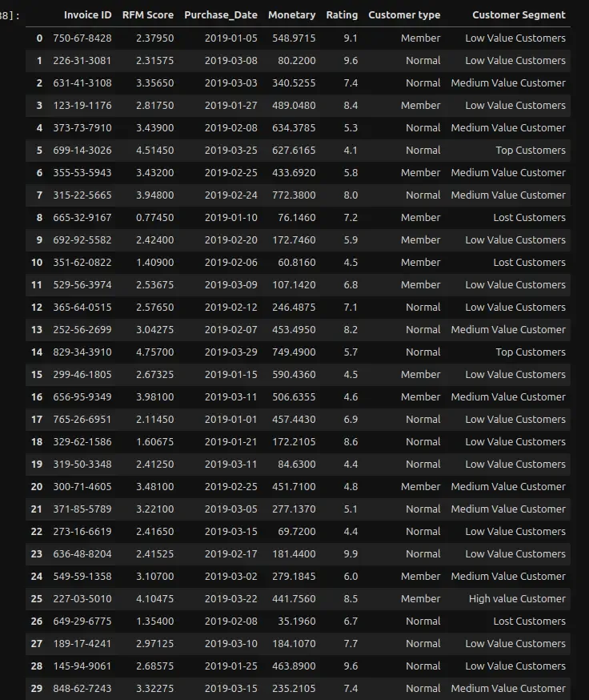This screenshot has width=589, height=700.
Task: Click row index 29 label
Action: click(37, 689)
